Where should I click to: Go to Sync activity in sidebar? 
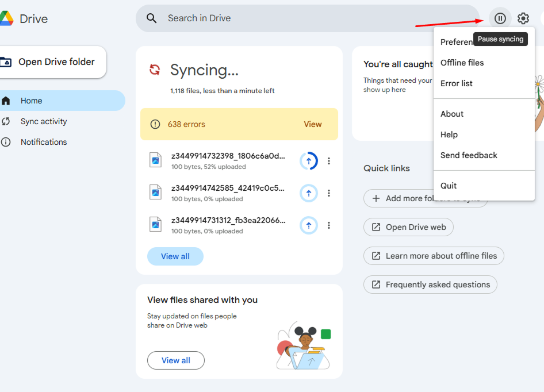44,121
